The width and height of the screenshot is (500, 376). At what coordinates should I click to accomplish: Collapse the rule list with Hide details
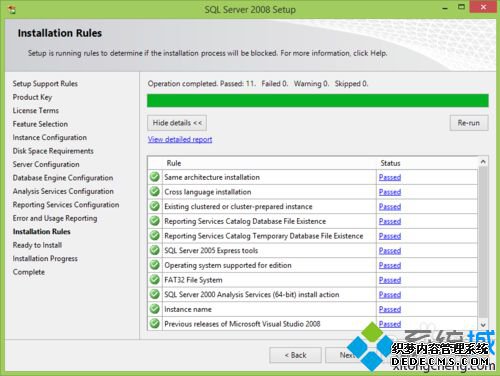click(177, 123)
